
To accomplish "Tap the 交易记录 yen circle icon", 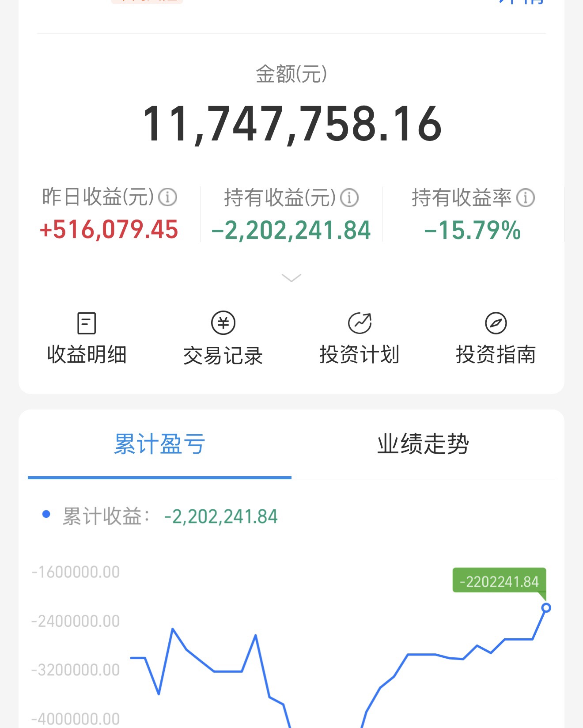I will coord(223,323).
